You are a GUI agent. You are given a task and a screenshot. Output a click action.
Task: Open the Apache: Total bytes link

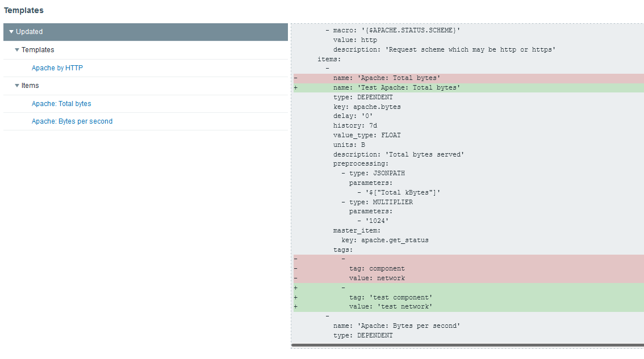61,103
